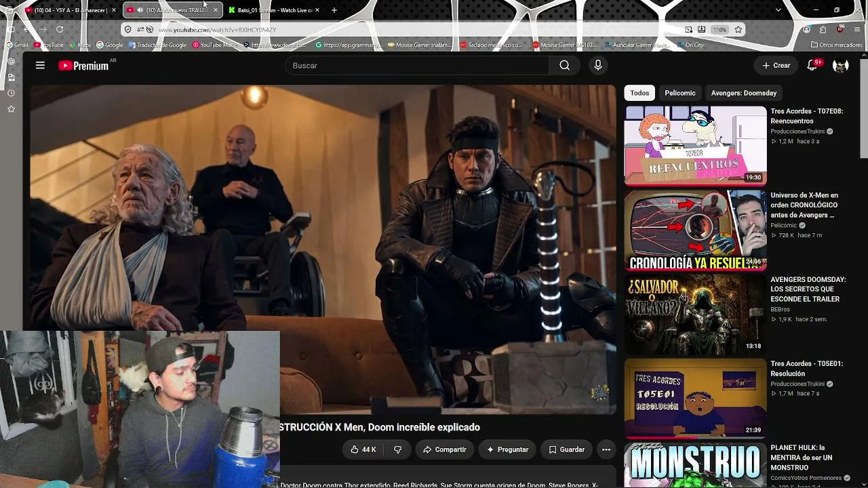Open the PLANET HULK Monstruo video thumbnail

pyautogui.click(x=696, y=465)
